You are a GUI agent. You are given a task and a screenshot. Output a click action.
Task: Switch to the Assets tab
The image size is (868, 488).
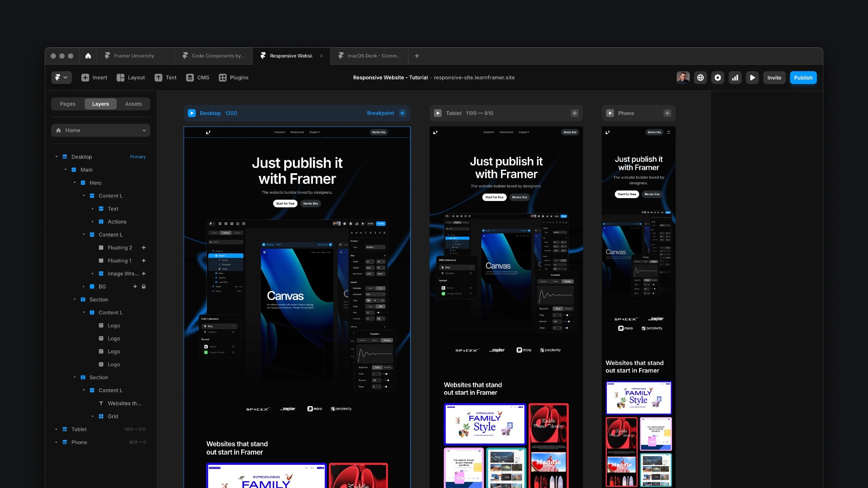pos(133,104)
